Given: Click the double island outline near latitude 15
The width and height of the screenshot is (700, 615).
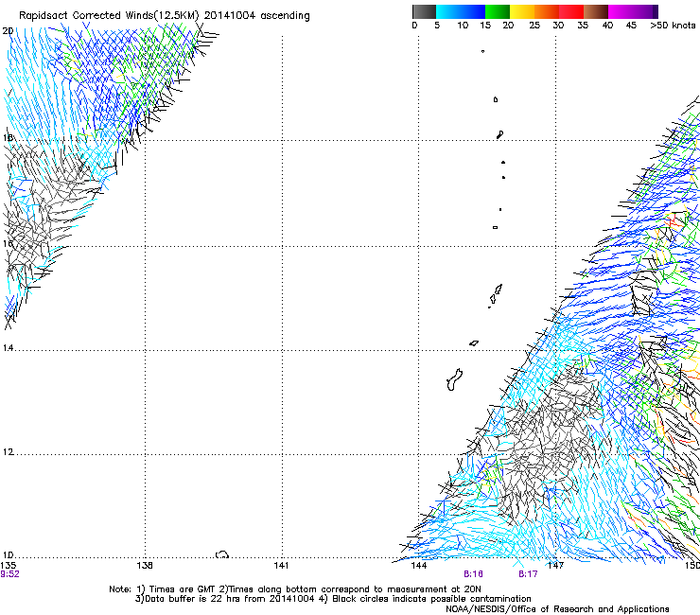Looking at the screenshot, I should coord(496,294).
